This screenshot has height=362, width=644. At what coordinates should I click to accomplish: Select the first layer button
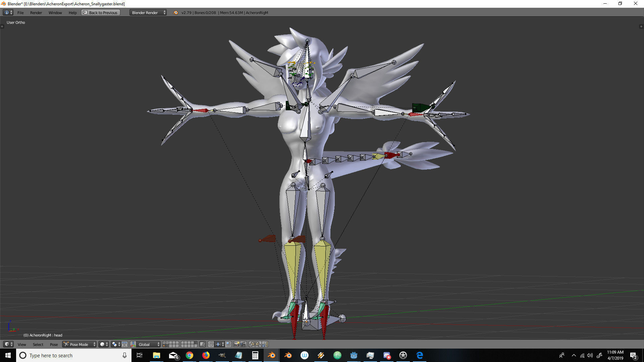click(x=164, y=343)
